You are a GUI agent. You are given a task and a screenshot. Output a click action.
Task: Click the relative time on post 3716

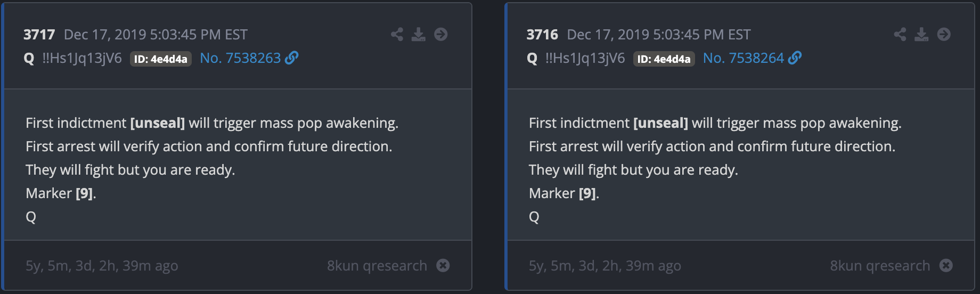point(605,265)
